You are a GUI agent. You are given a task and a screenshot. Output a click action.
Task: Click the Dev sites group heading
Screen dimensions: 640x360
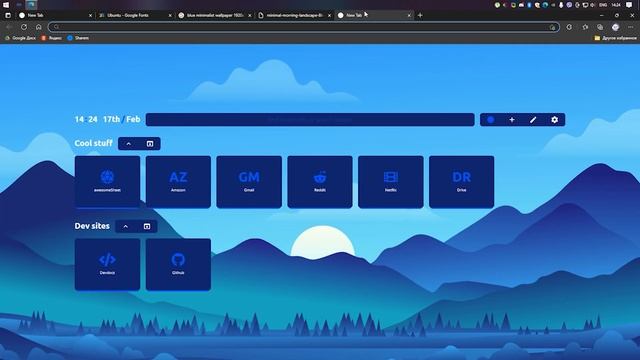[92, 226]
